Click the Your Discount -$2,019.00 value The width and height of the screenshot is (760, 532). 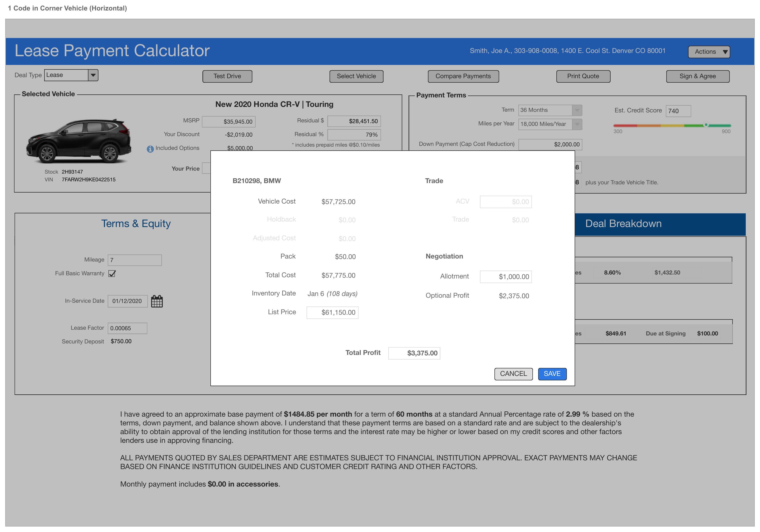(x=238, y=135)
